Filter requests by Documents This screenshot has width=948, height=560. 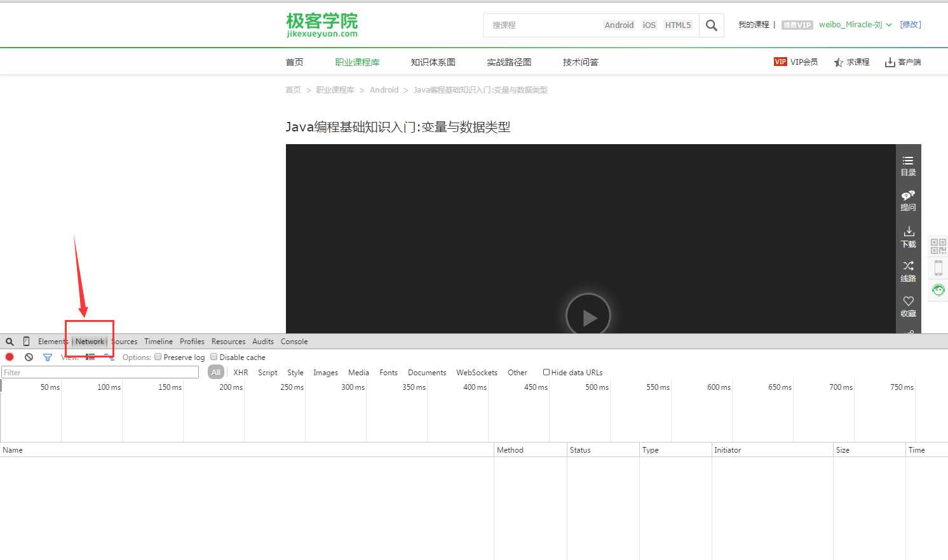[x=427, y=373]
